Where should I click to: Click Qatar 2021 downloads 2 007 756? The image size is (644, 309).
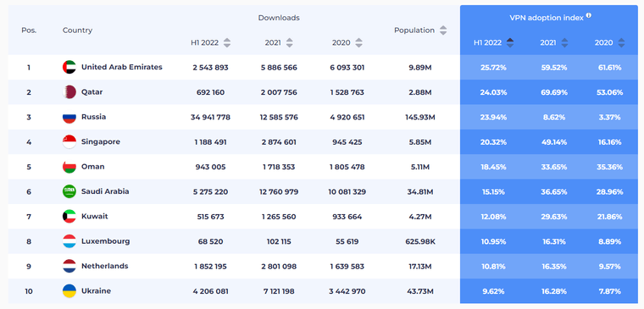(279, 92)
